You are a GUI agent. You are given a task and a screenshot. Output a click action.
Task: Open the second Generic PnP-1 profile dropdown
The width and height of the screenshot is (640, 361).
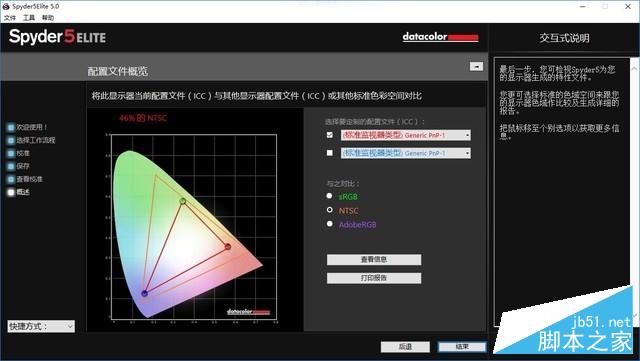point(406,153)
